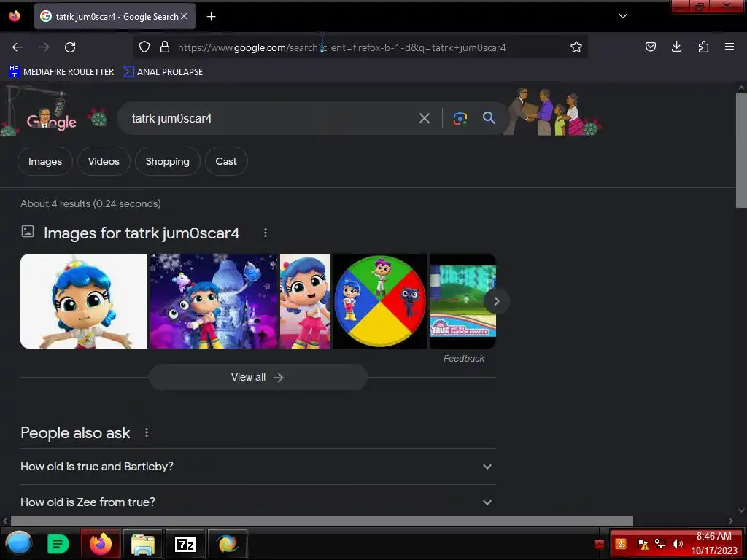747x560 pixels.
Task: Click the horizontal page scrollbar
Action: point(322,521)
